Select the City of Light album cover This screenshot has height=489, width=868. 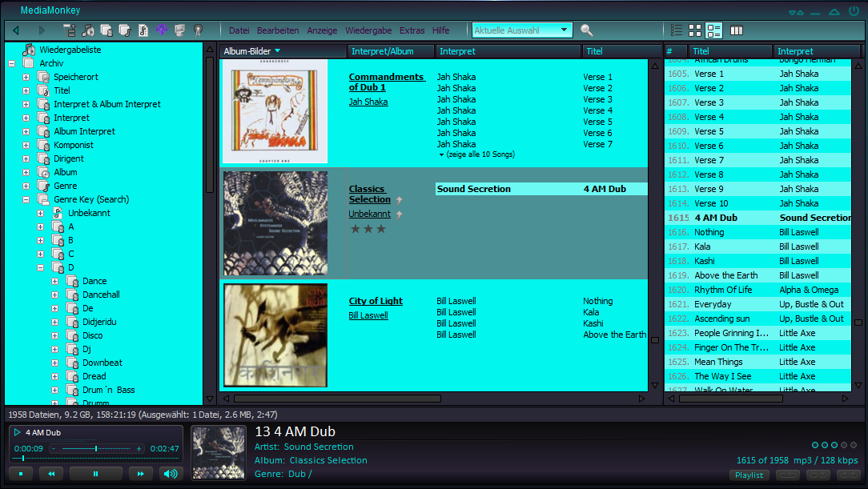(x=275, y=335)
